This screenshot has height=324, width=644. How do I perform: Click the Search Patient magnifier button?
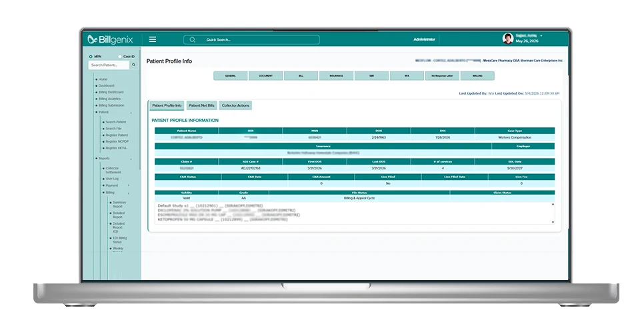[x=133, y=65]
